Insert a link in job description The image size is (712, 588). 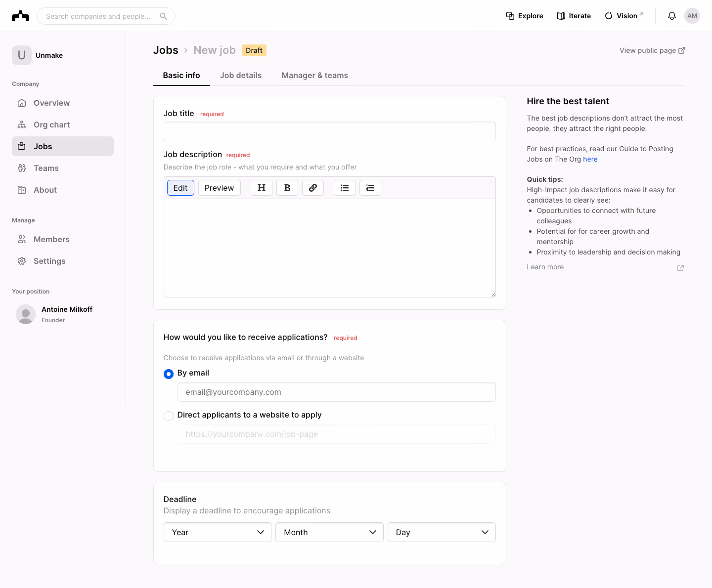pos(313,188)
